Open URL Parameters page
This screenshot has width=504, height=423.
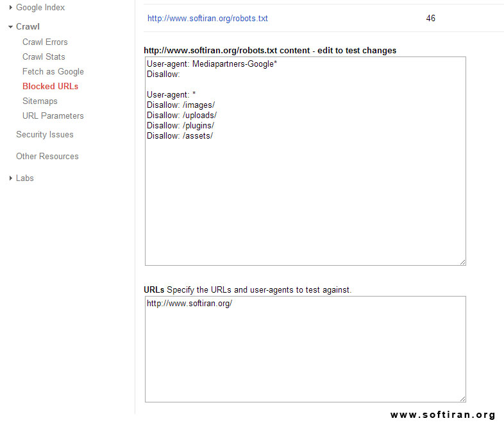[x=53, y=116]
